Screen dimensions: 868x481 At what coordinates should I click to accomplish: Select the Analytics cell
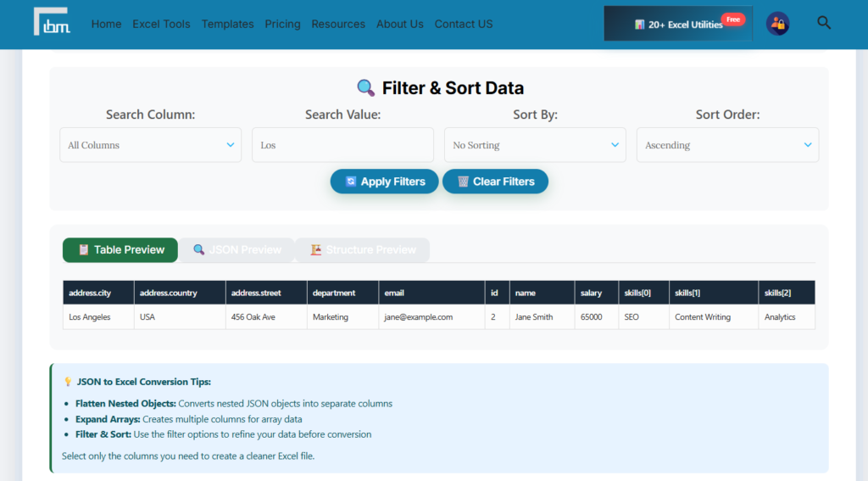tap(787, 317)
